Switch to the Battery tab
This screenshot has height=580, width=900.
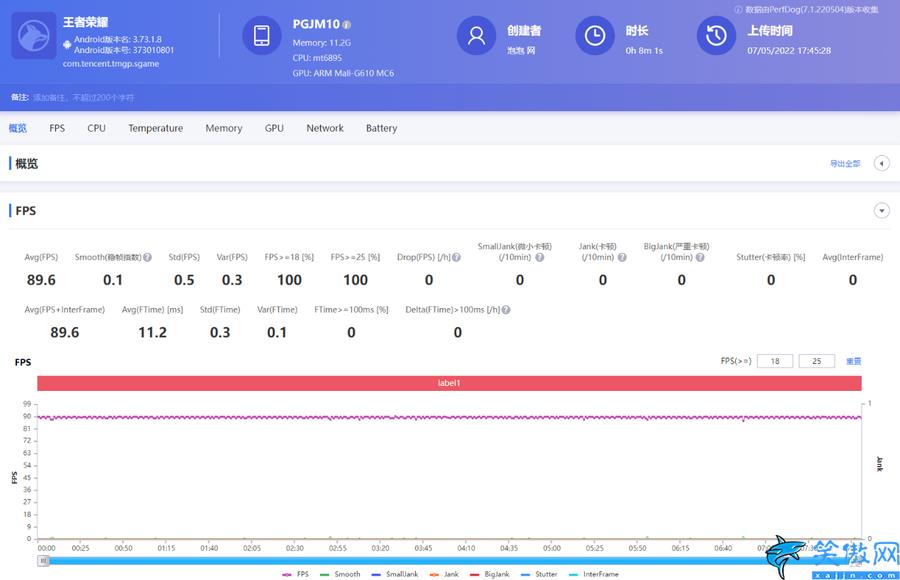point(382,128)
